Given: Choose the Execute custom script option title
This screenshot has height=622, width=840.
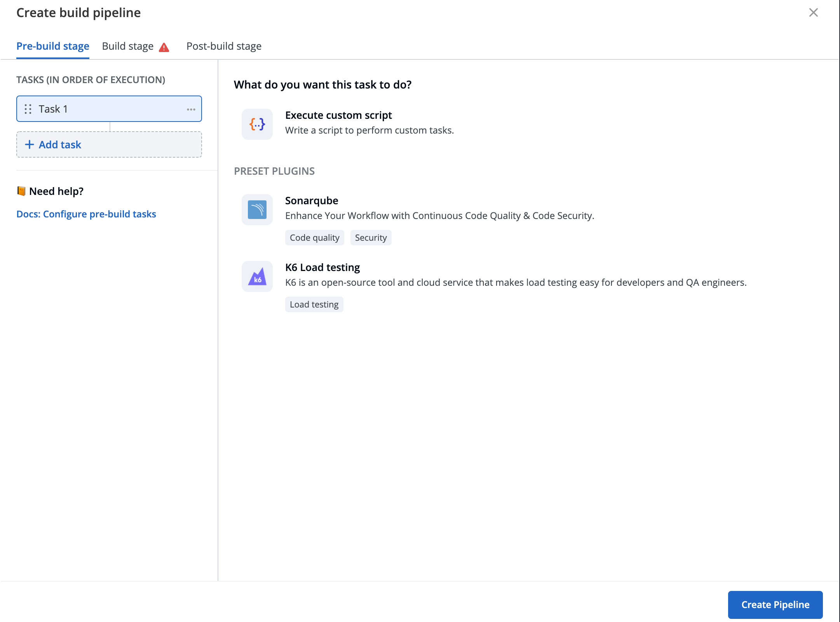Looking at the screenshot, I should coord(338,115).
